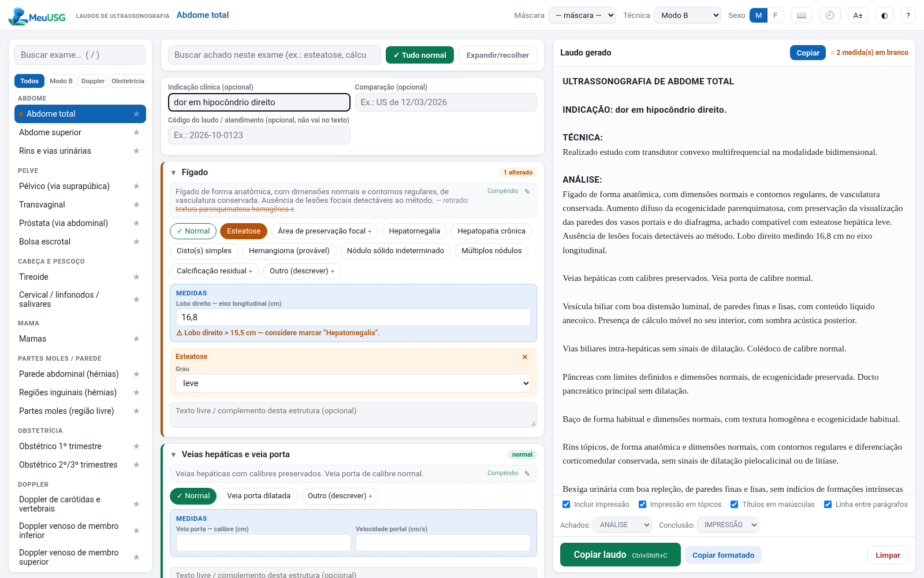Open Achados ANÁLISE dropdown
This screenshot has height=578, width=924.
[x=622, y=525]
